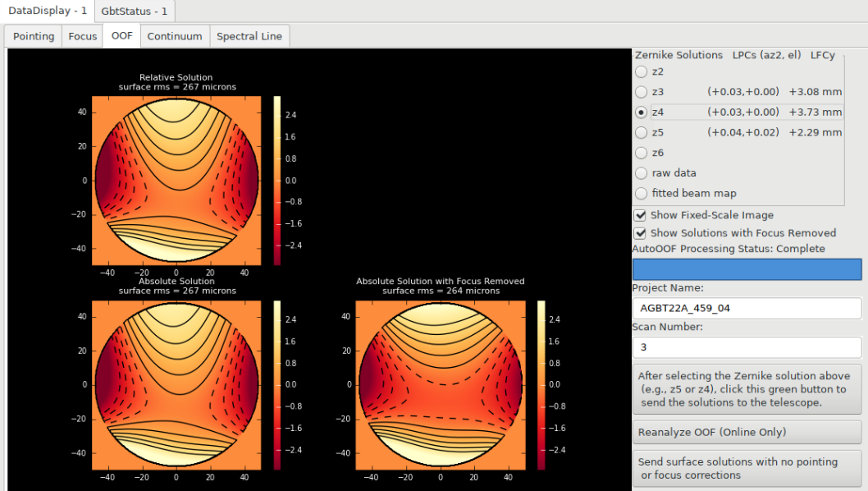Toggle Show Fixed-Scale Image checkbox
This screenshot has height=491, width=868.
(640, 215)
